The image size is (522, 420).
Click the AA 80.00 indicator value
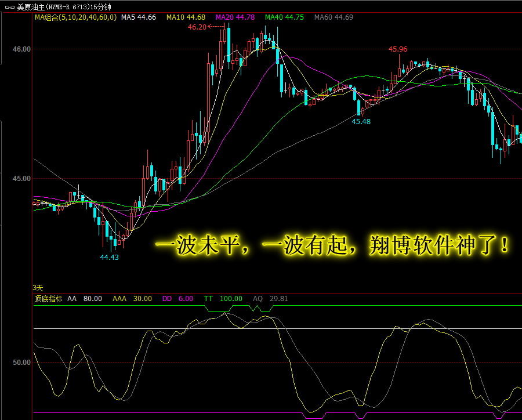85,299
